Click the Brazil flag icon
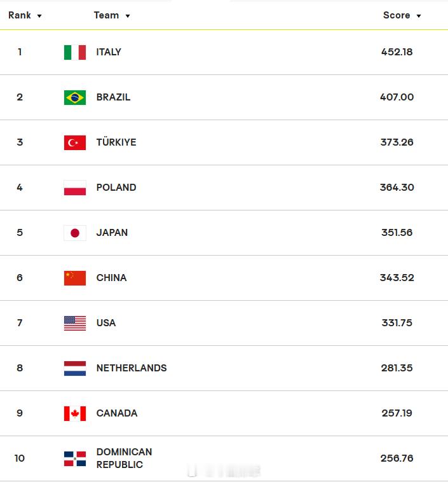448x482 pixels. click(x=75, y=97)
